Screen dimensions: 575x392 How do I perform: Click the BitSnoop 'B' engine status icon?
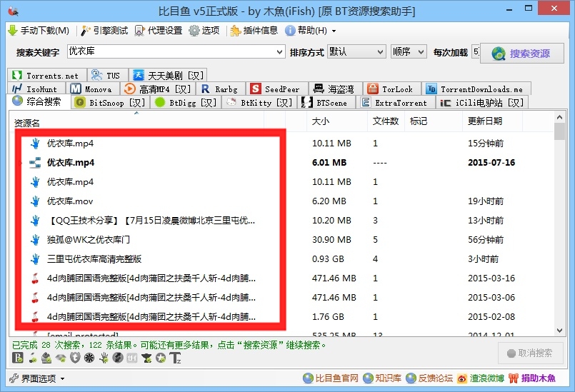click(x=18, y=358)
